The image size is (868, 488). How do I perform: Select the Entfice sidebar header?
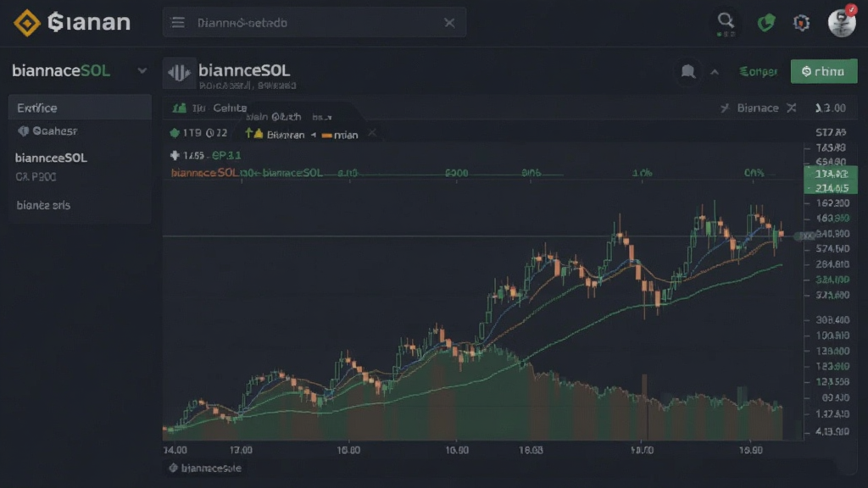80,108
